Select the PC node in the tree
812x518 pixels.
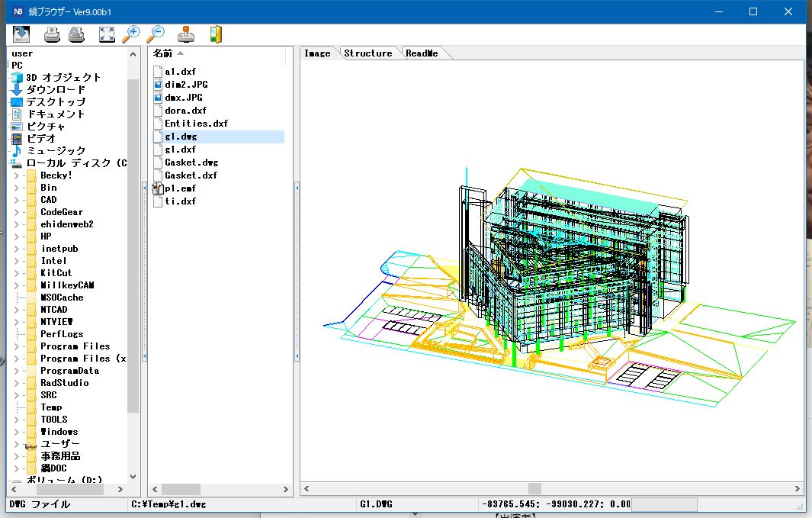17,66
